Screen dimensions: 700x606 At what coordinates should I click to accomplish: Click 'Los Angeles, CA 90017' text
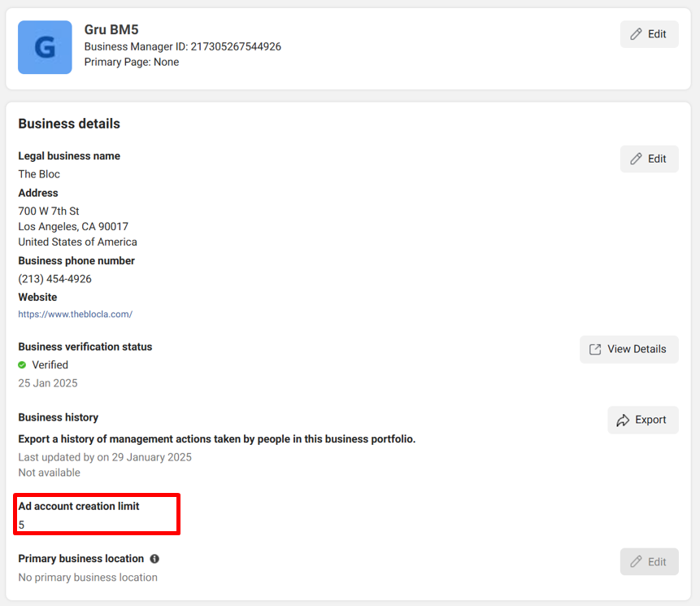73,227
